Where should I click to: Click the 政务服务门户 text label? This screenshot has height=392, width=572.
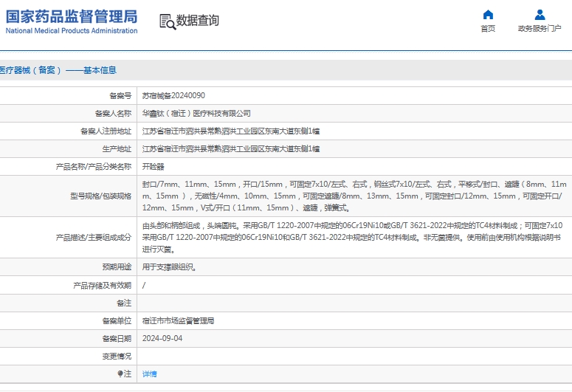(540, 29)
